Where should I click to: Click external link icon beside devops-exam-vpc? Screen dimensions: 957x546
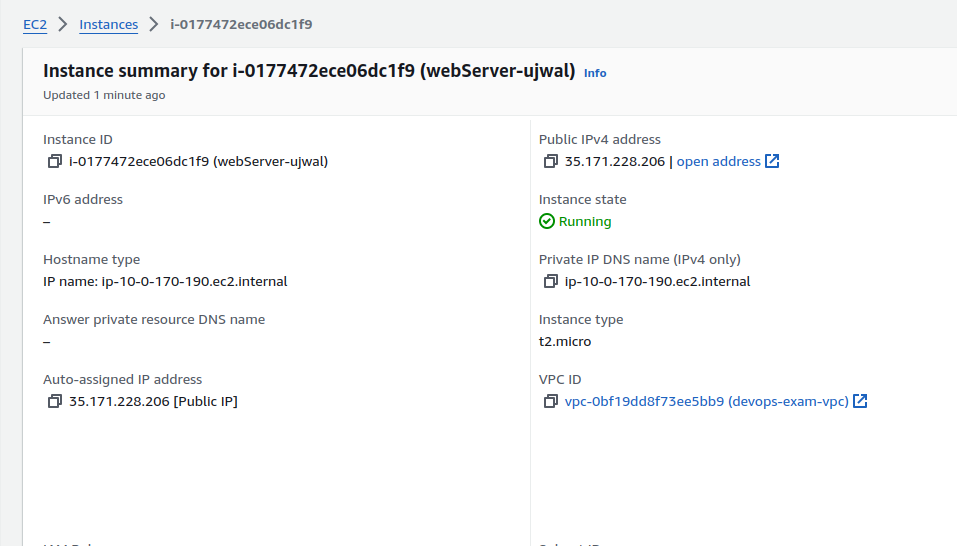860,401
